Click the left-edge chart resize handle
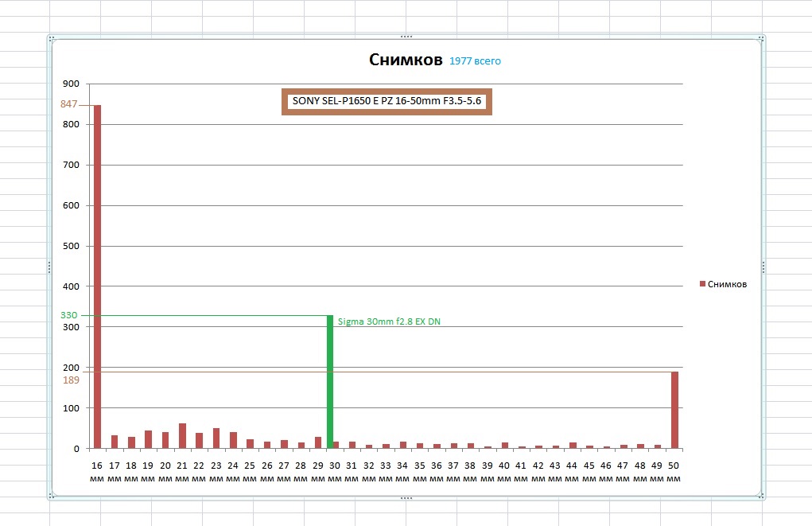Screen dimensions: 812x526 pyautogui.click(x=50, y=267)
